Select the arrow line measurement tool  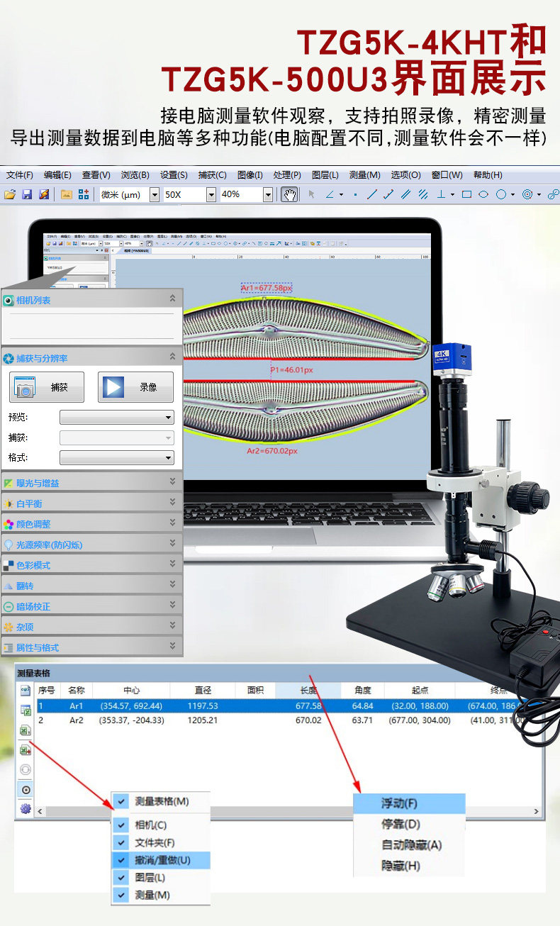[388, 194]
